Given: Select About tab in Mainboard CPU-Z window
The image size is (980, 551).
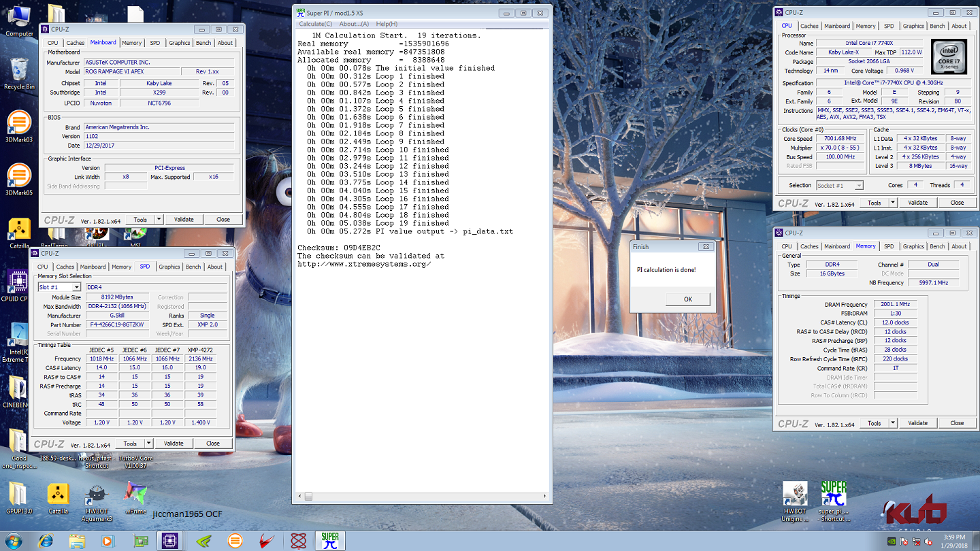Looking at the screenshot, I should 225,43.
